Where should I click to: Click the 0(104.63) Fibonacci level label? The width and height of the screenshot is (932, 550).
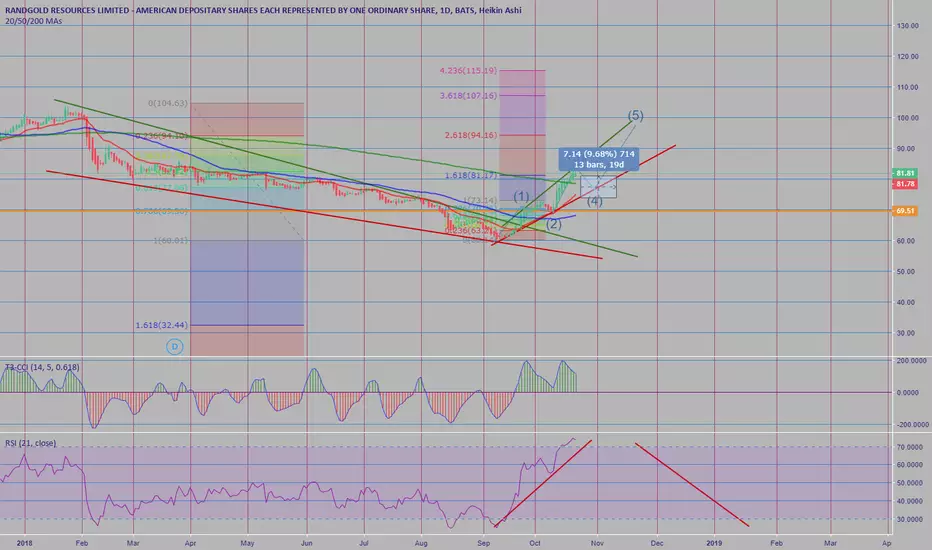(168, 103)
